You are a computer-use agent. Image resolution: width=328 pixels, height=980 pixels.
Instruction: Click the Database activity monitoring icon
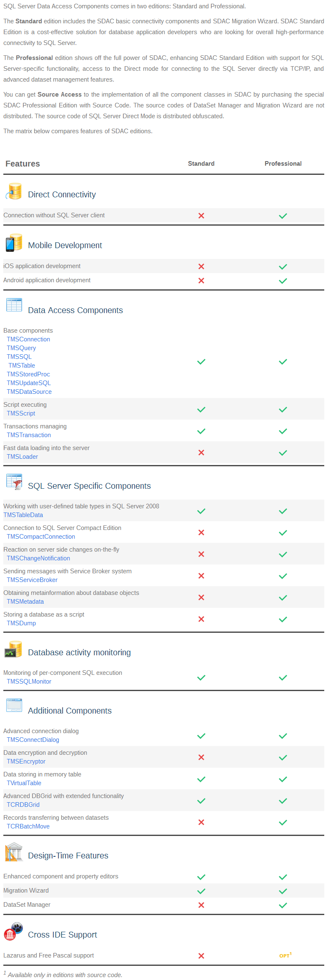point(14,649)
